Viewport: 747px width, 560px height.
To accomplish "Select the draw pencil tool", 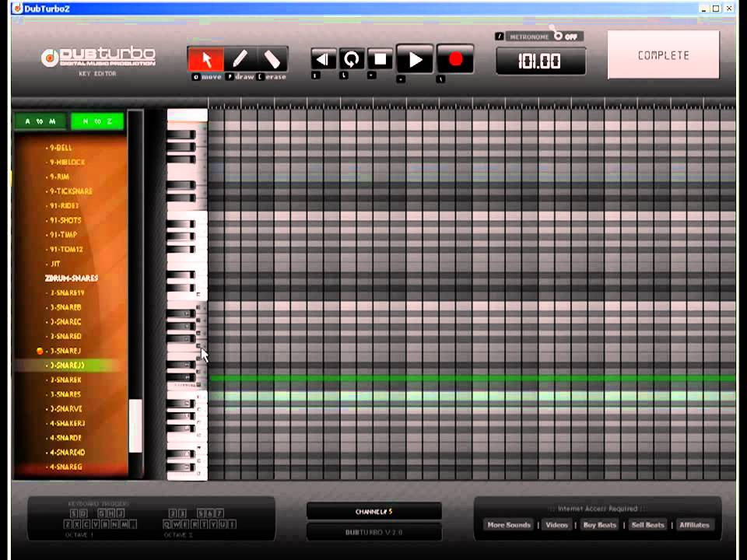I will (240, 60).
